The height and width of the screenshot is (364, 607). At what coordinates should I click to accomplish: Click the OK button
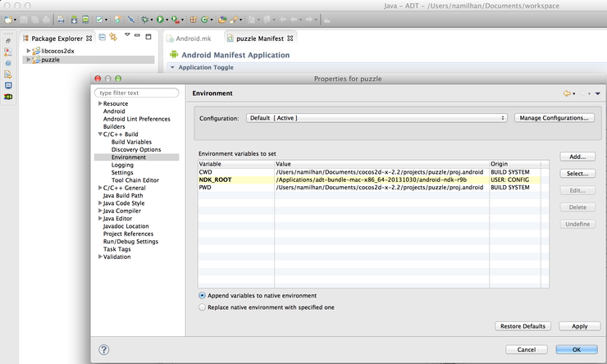pos(577,349)
